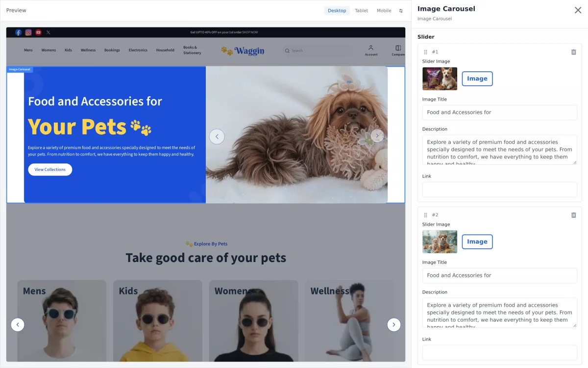The width and height of the screenshot is (588, 368).
Task: Open the YouTube social icon
Action: pyautogui.click(x=38, y=32)
